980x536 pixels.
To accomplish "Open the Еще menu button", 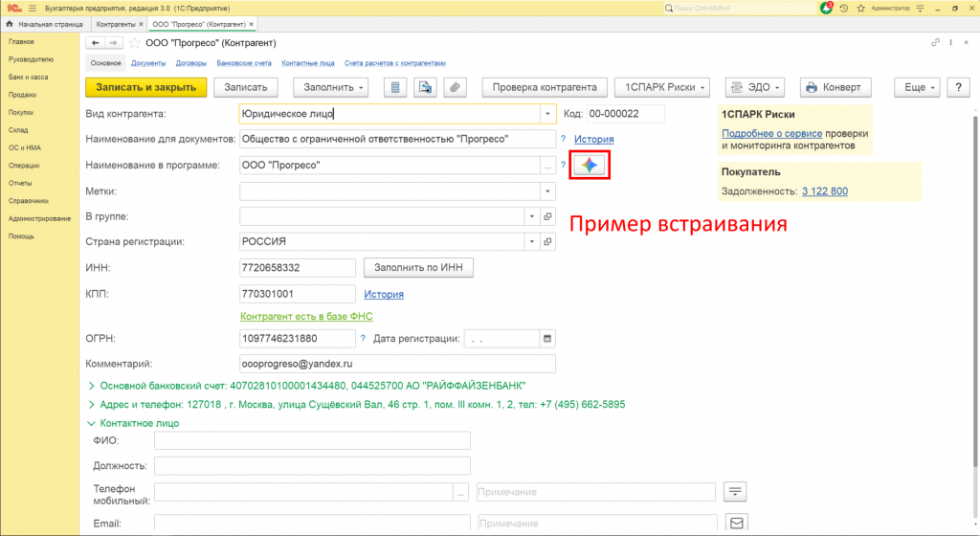I will 917,87.
